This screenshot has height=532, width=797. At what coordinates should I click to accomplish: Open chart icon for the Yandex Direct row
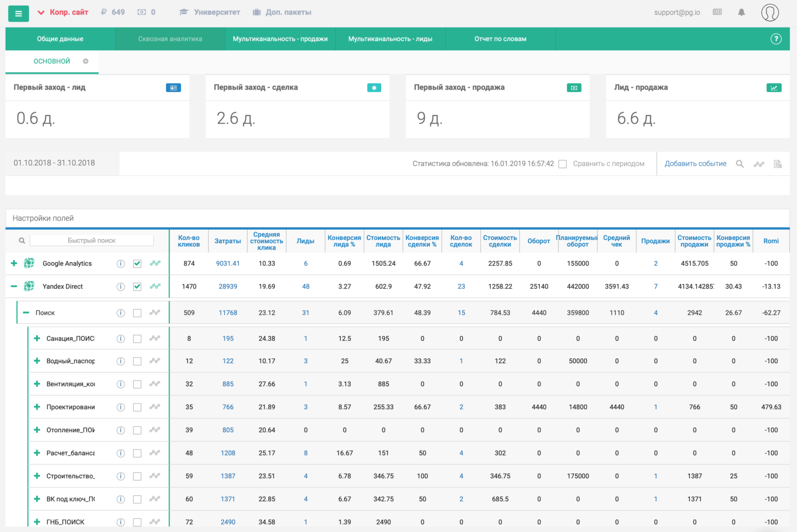(x=155, y=286)
